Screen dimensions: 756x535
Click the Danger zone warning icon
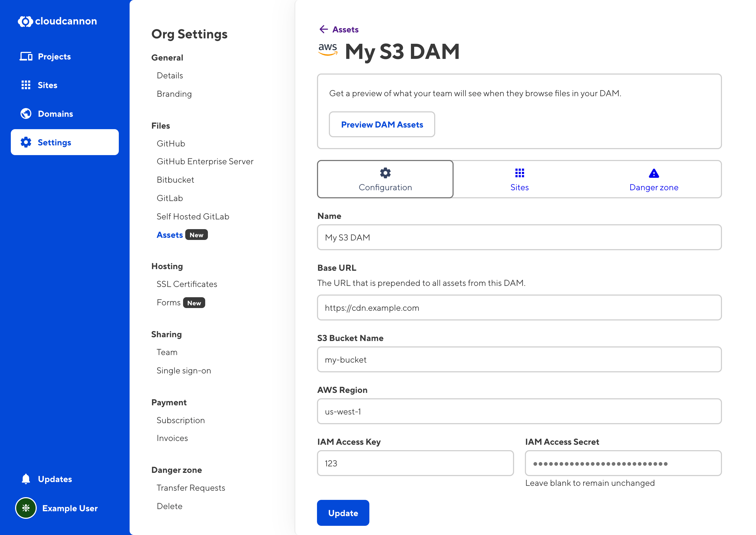click(x=654, y=174)
